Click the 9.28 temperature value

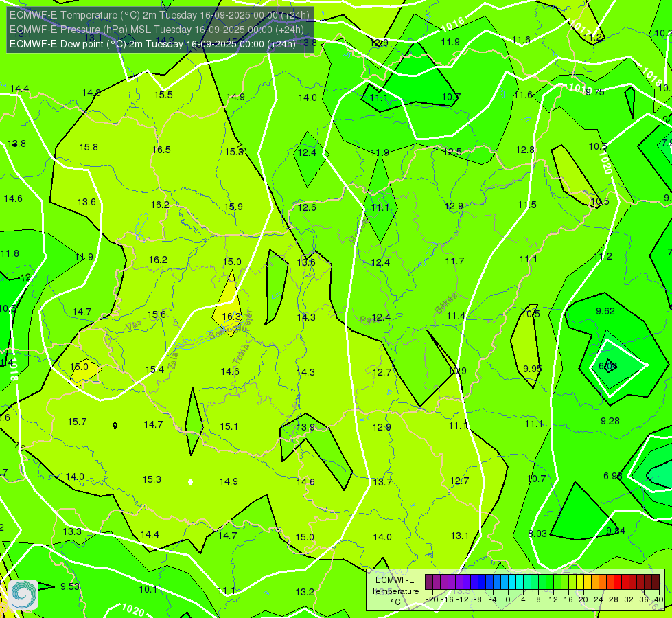click(x=610, y=421)
